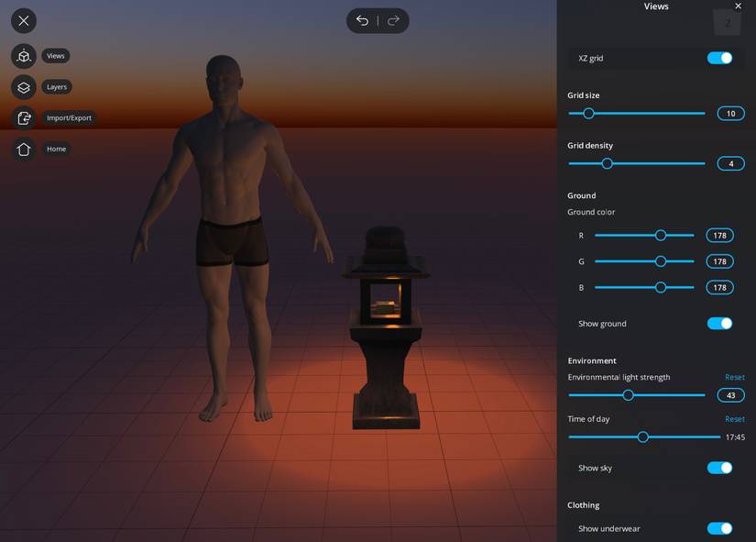This screenshot has width=756, height=542.
Task: Click the 17:45 time of day value
Action: click(735, 437)
